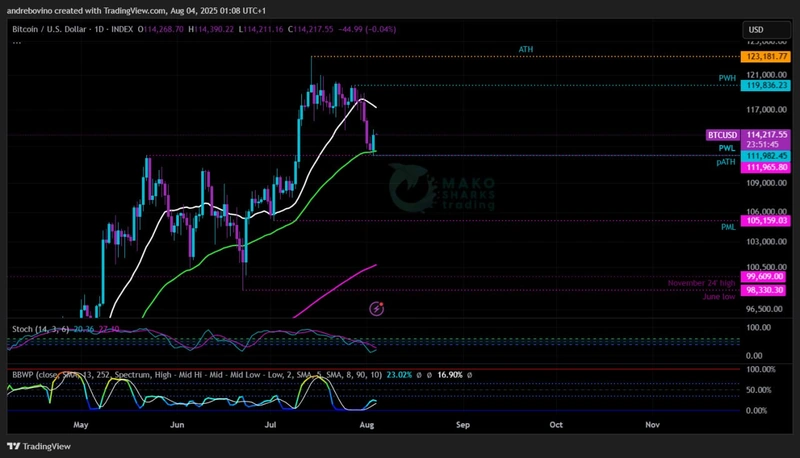800x458 pixels.
Task: Click the Sep label on time axis
Action: click(x=462, y=424)
